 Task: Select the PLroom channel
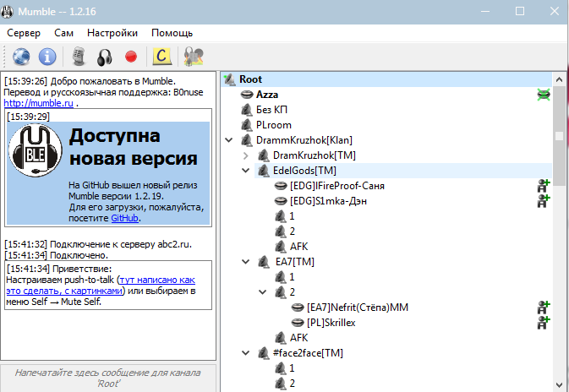click(x=274, y=125)
